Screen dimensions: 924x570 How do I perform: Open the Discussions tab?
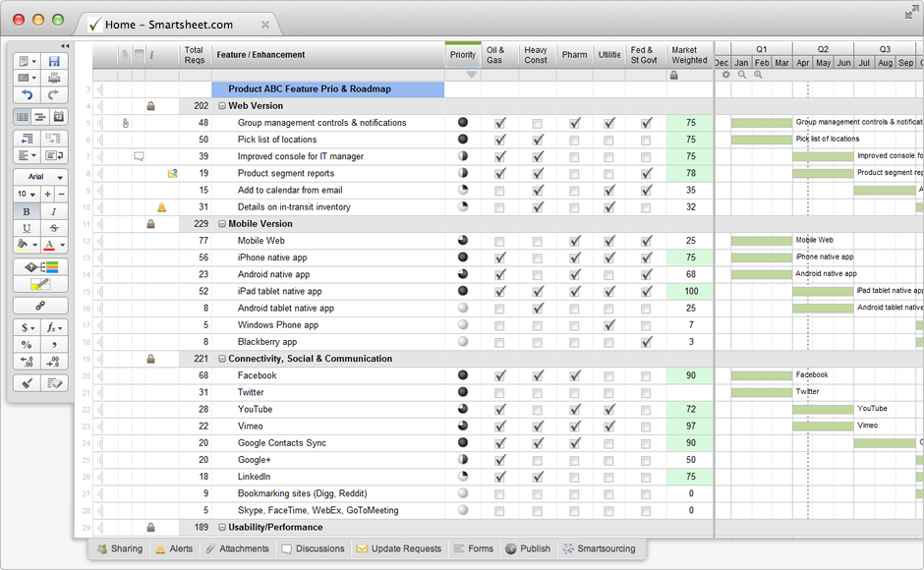tap(313, 548)
